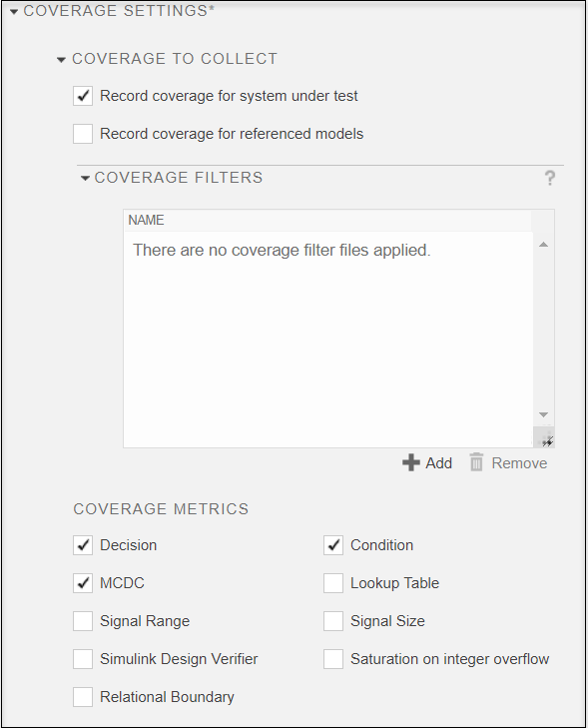Viewport: 588px width, 728px height.
Task: Enable Signal Size coverage metric
Action: tap(333, 621)
